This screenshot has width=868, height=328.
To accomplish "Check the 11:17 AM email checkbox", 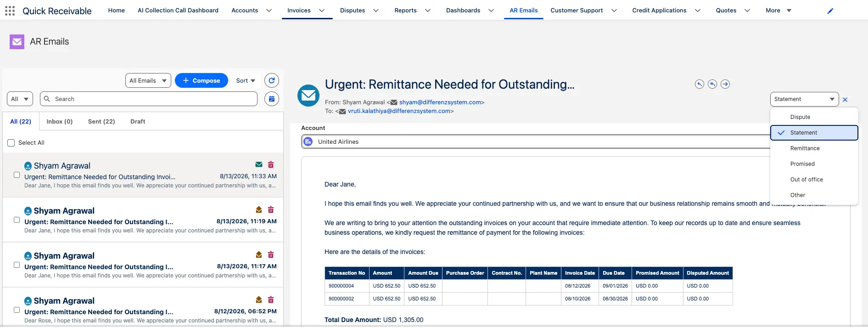I will tap(17, 265).
